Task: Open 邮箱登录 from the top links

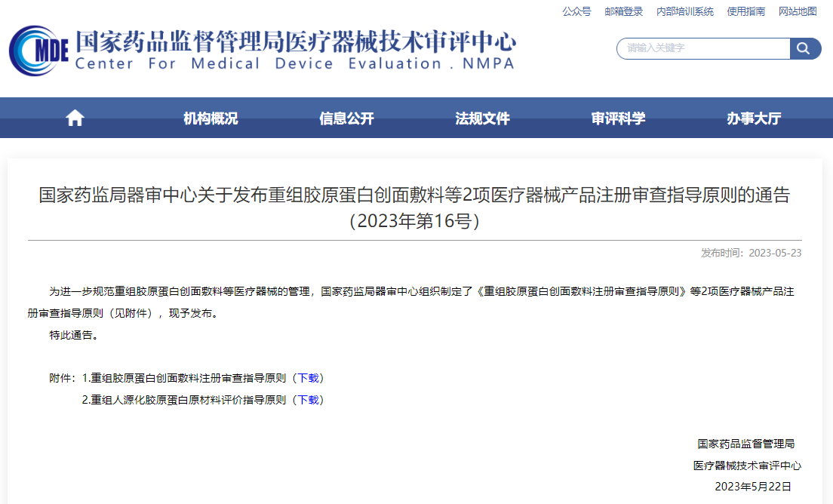Action: point(623,11)
